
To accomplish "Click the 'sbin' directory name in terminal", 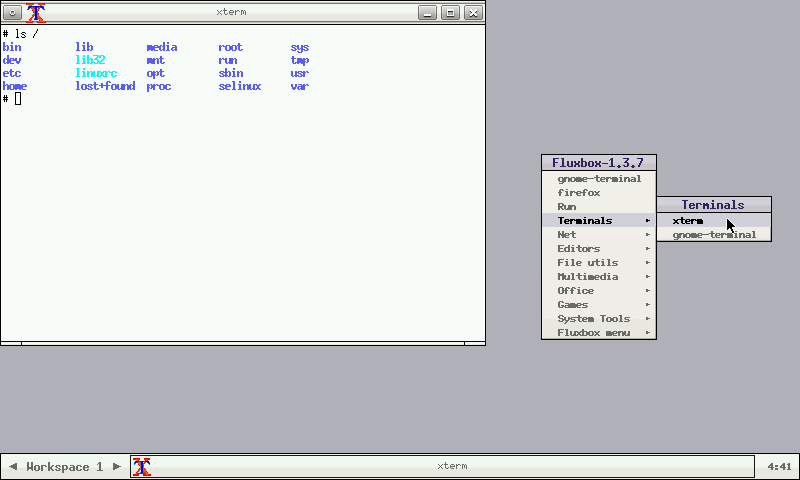I will (x=231, y=73).
